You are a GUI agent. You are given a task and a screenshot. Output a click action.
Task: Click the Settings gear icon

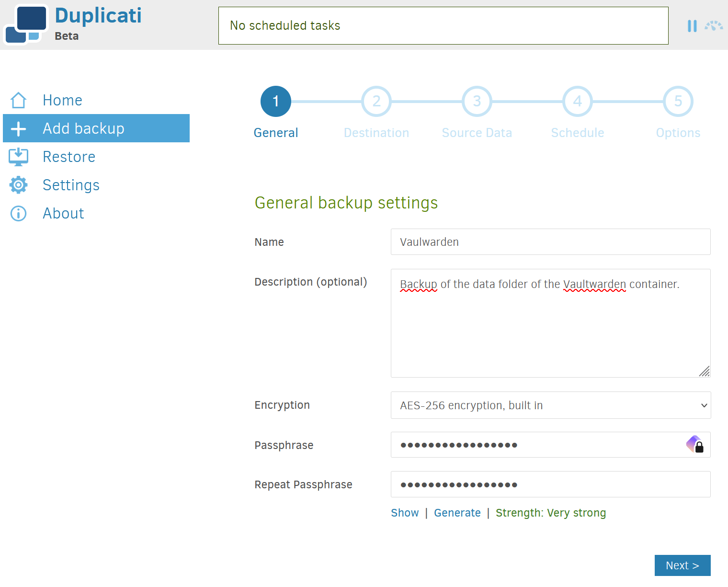click(19, 185)
